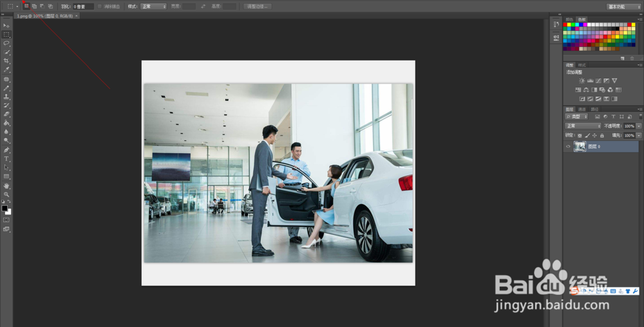Choose New Selection mode in options bar
The width and height of the screenshot is (644, 327).
point(26,6)
